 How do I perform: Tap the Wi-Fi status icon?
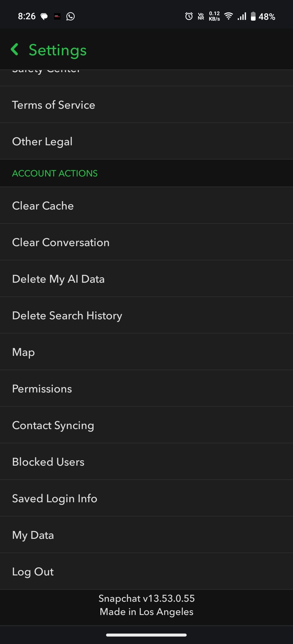click(229, 16)
